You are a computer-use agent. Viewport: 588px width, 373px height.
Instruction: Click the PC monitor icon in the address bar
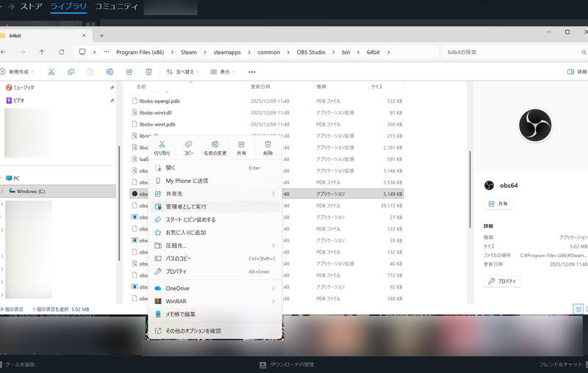pos(82,52)
